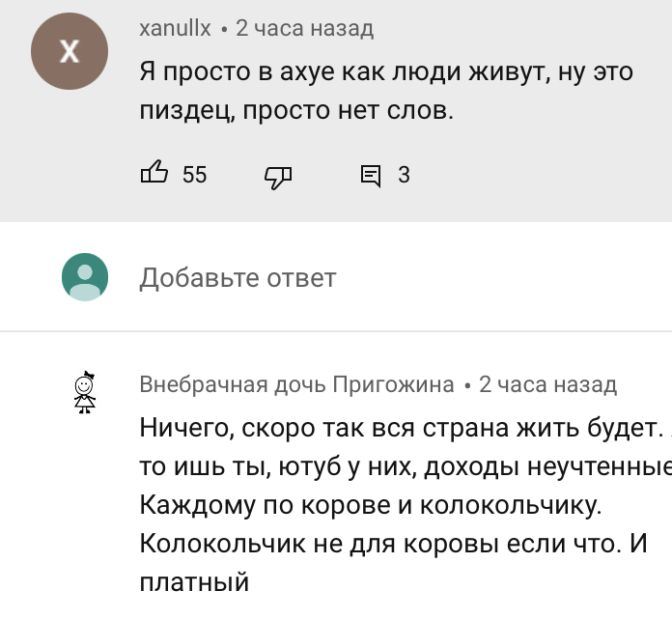This screenshot has width=672, height=619.
Task: Show the 3 replies count
Action: pyautogui.click(x=404, y=175)
